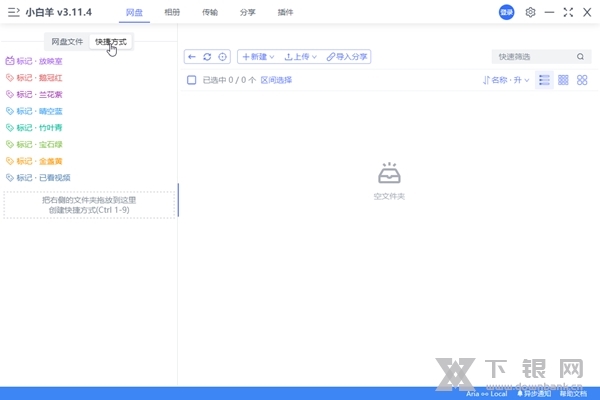The height and width of the screenshot is (400, 600).
Task: Switch to large tile view mode
Action: 582,80
